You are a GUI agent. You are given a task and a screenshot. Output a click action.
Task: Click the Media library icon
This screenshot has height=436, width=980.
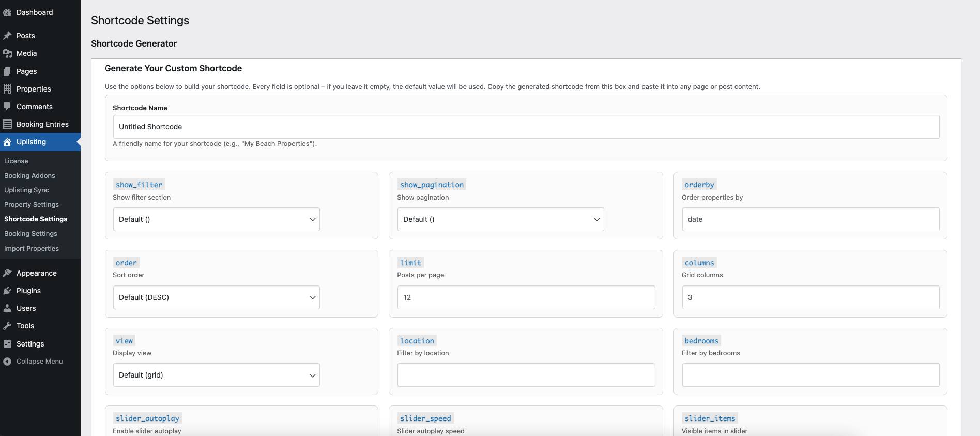pyautogui.click(x=7, y=53)
